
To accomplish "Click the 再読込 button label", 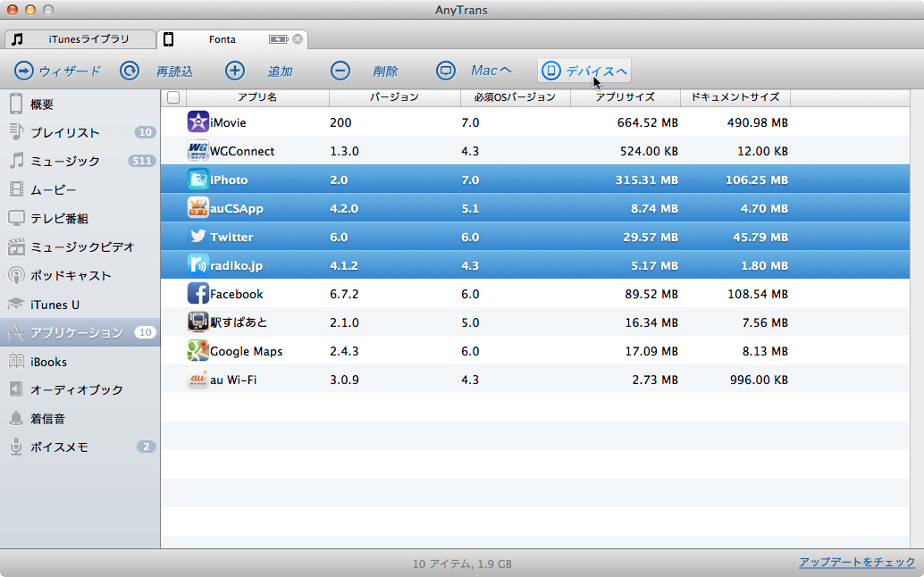I will click(174, 71).
